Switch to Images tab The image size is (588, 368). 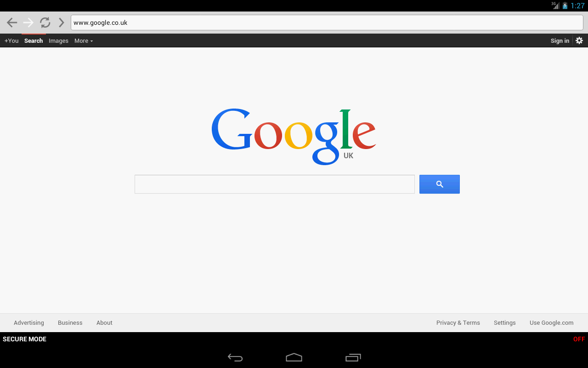[58, 41]
